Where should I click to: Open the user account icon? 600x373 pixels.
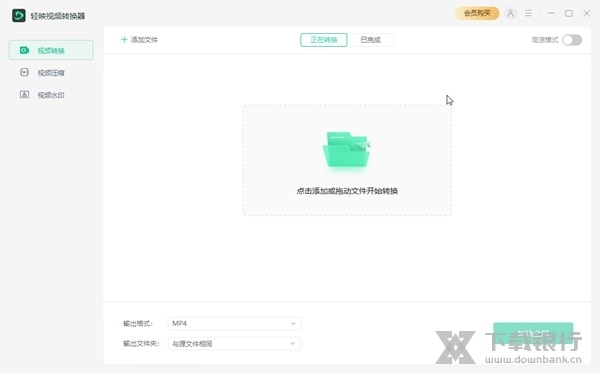510,13
